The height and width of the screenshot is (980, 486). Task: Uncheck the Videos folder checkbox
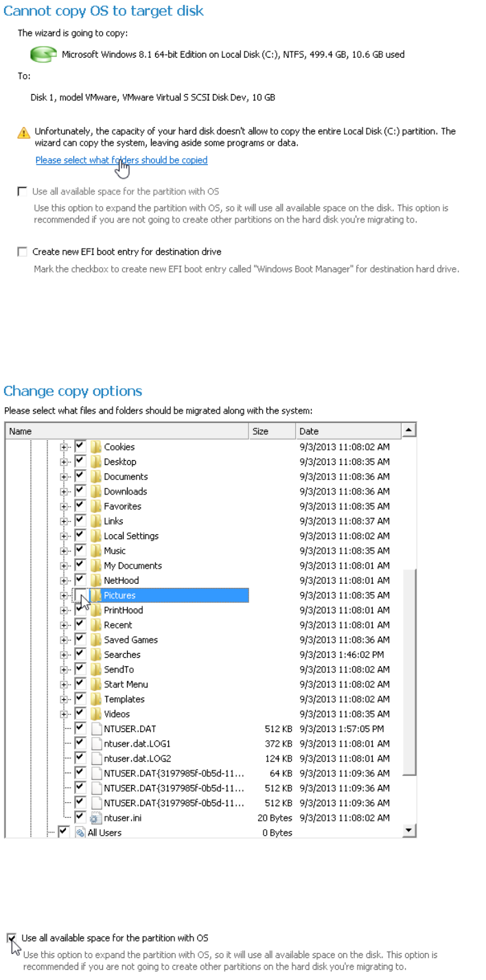tap(80, 714)
